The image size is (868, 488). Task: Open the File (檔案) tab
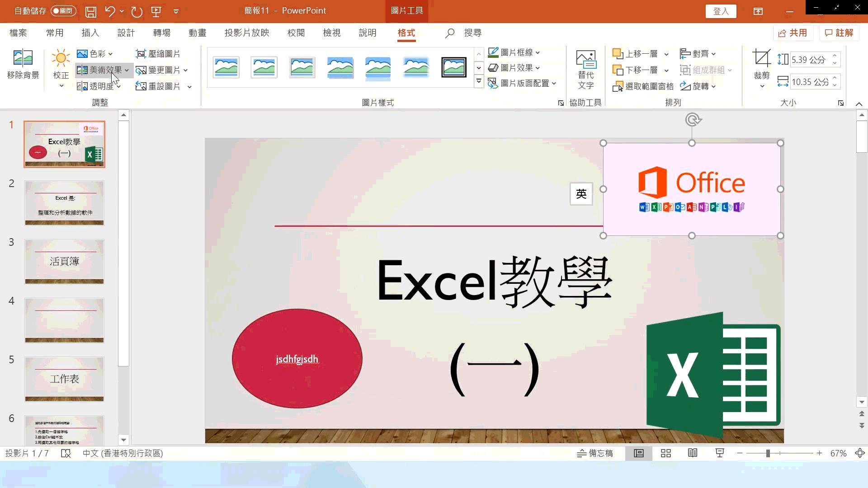[18, 33]
